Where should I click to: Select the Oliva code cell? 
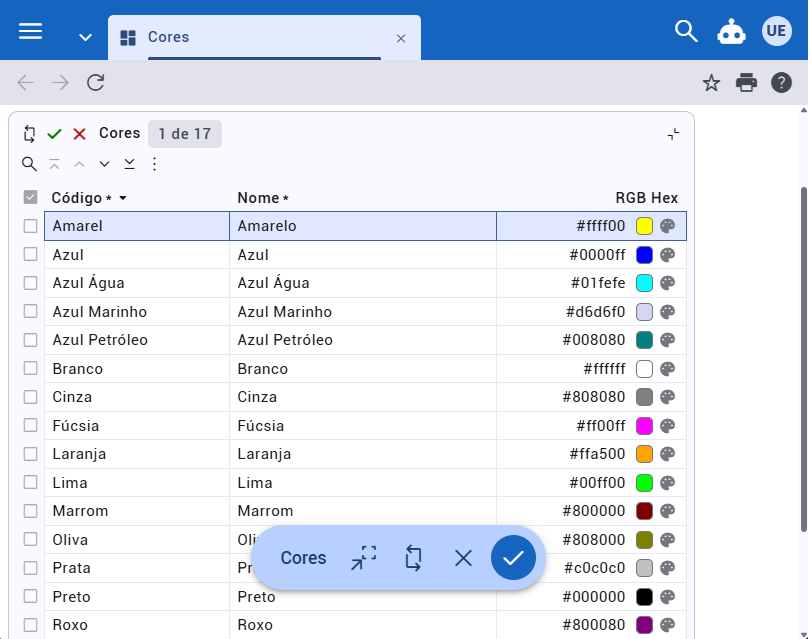[x=137, y=540]
